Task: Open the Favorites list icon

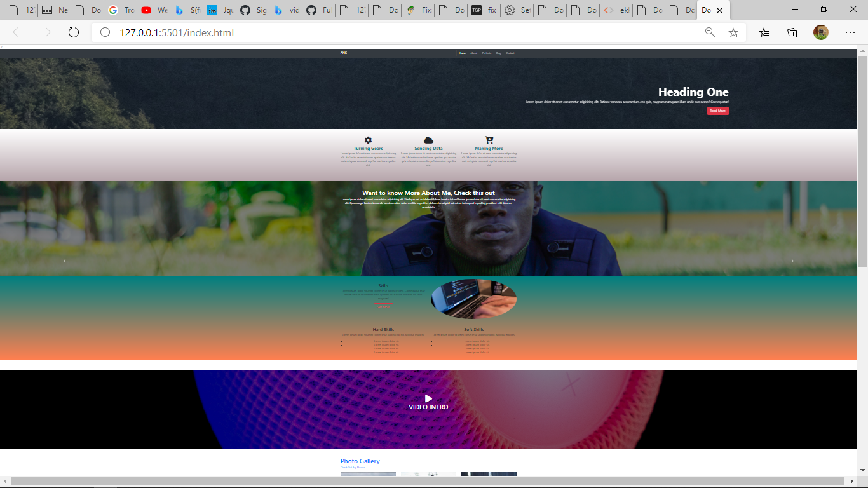Action: point(764,32)
